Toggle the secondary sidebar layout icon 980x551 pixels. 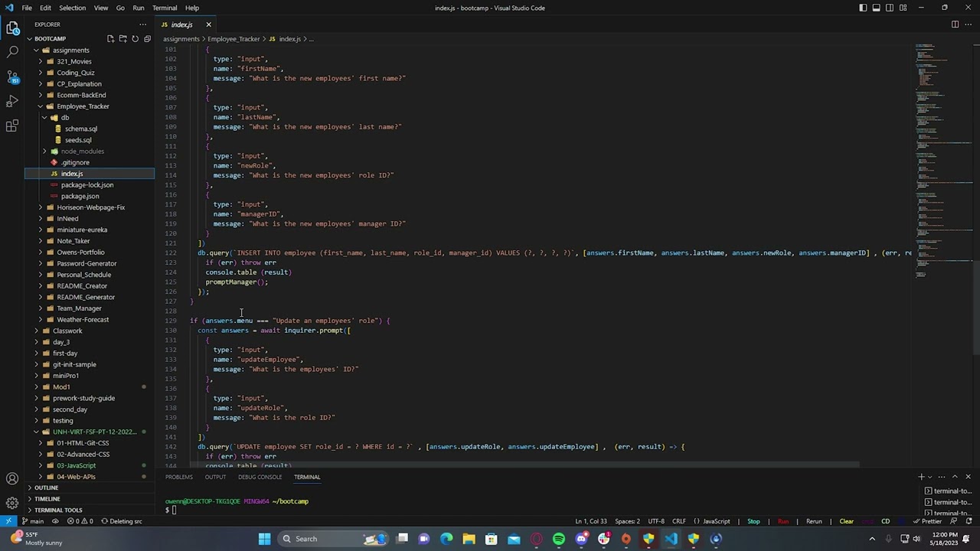point(890,8)
